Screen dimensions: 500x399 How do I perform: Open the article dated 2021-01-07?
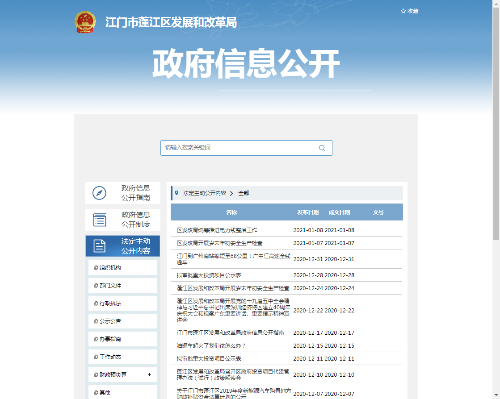click(x=220, y=243)
